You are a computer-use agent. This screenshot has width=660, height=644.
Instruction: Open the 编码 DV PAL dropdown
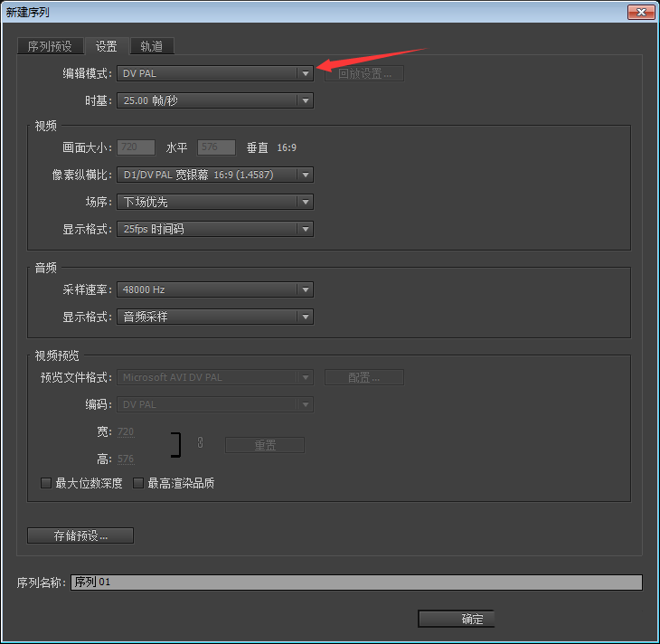pos(214,404)
